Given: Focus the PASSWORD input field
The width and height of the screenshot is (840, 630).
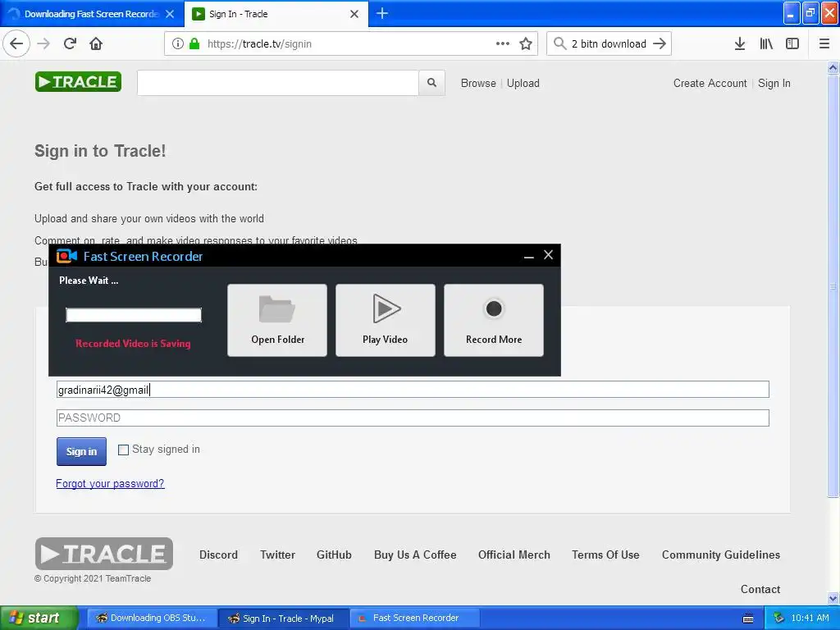Looking at the screenshot, I should pos(413,418).
